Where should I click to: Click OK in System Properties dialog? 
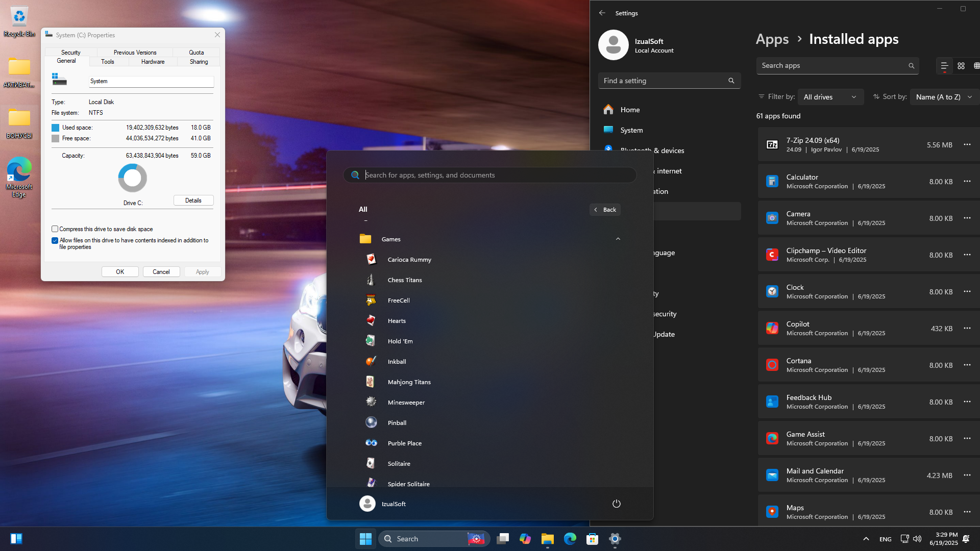click(x=120, y=272)
